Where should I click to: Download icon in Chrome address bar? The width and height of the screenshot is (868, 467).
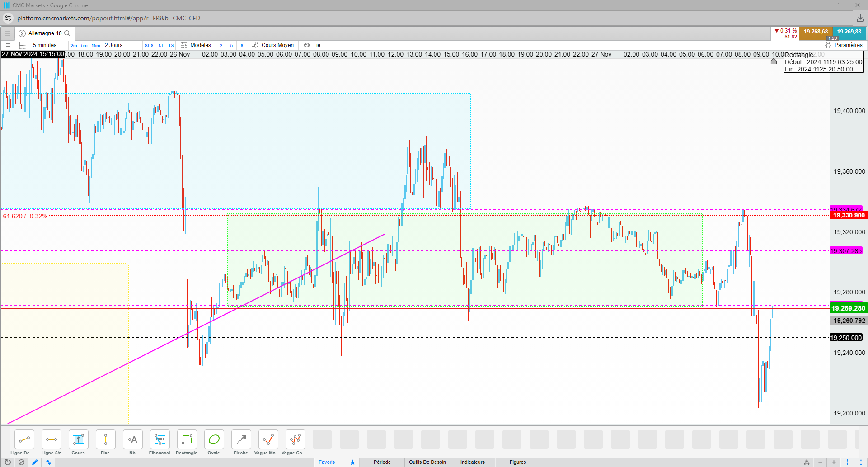[x=860, y=18]
